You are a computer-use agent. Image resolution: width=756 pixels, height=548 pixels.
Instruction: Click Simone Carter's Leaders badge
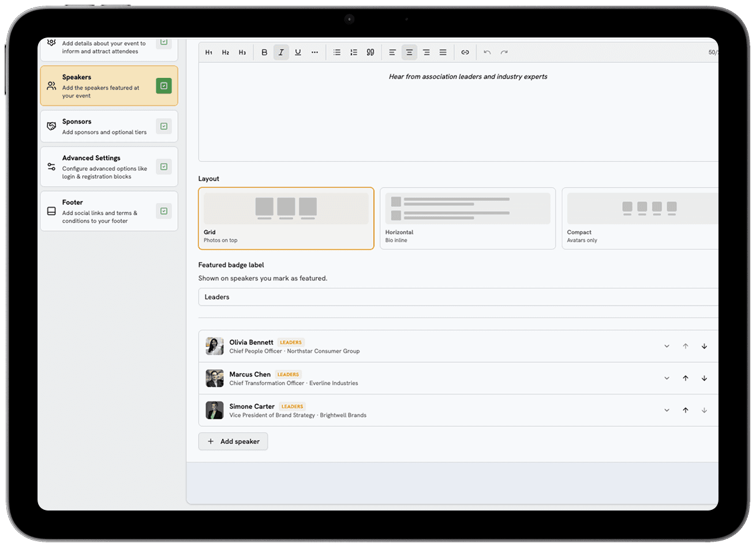(293, 407)
